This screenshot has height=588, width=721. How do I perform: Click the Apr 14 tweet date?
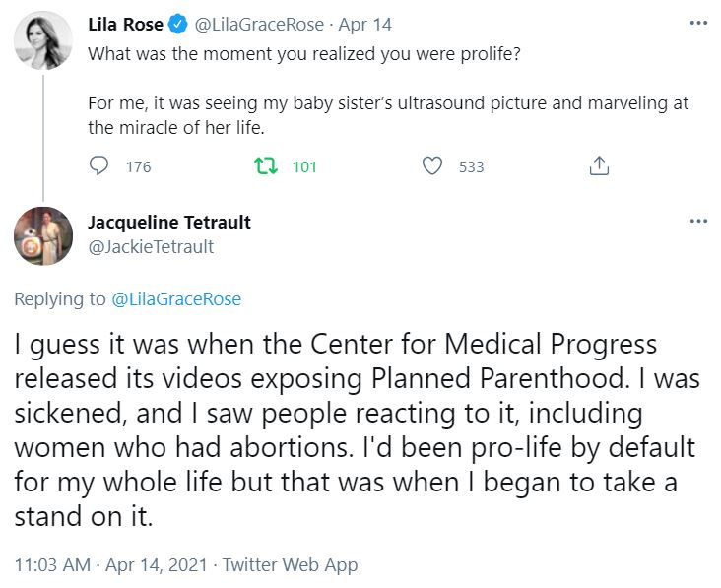pyautogui.click(x=363, y=24)
